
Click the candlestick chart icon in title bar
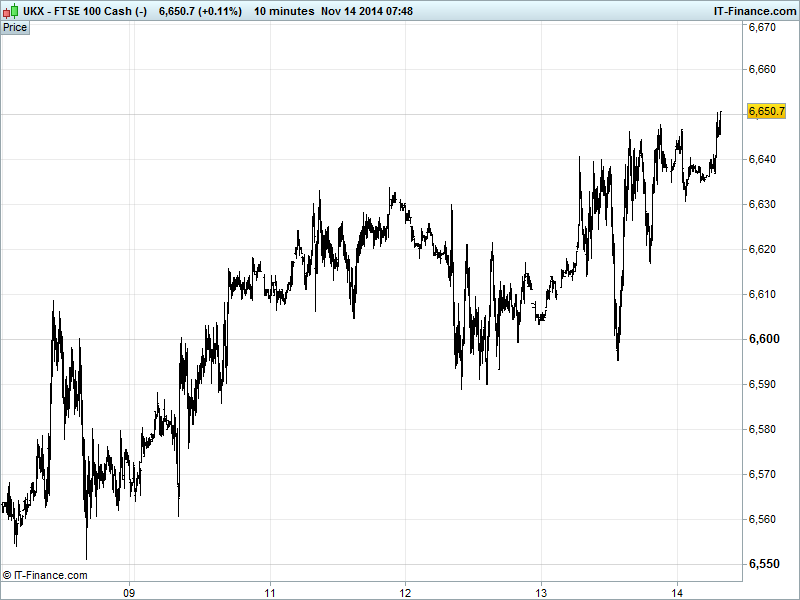10,10
